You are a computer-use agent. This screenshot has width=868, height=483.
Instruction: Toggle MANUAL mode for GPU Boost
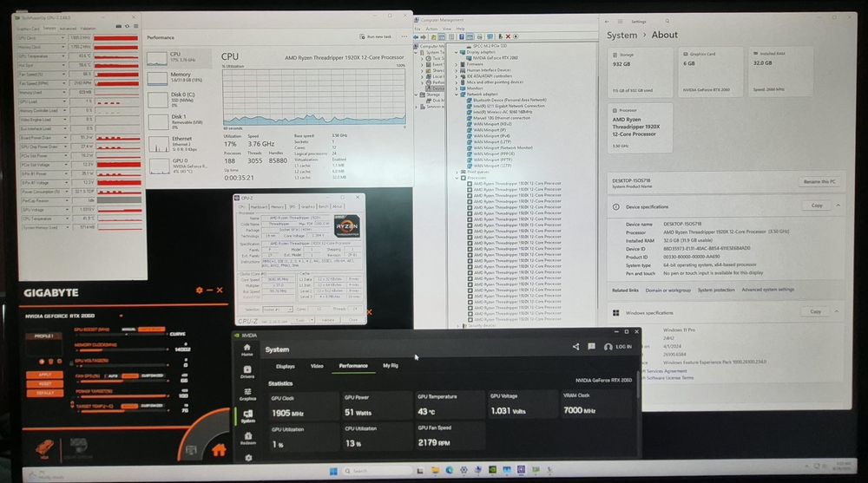pyautogui.click(x=128, y=330)
